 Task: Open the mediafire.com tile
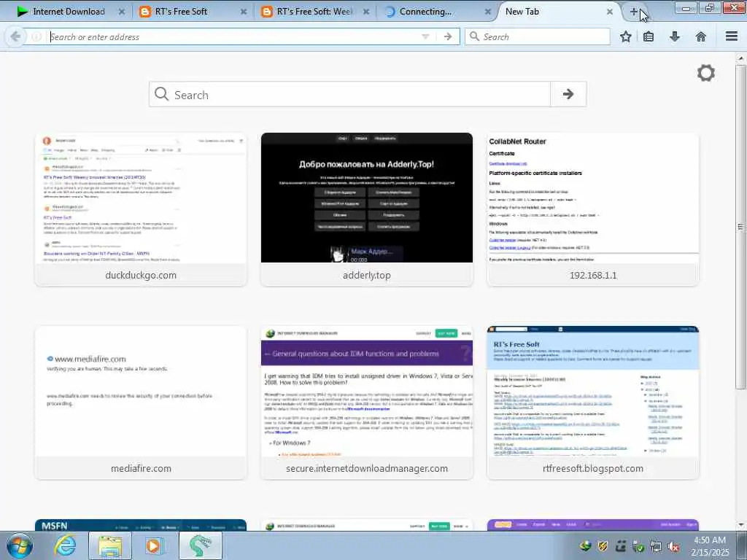click(x=141, y=402)
